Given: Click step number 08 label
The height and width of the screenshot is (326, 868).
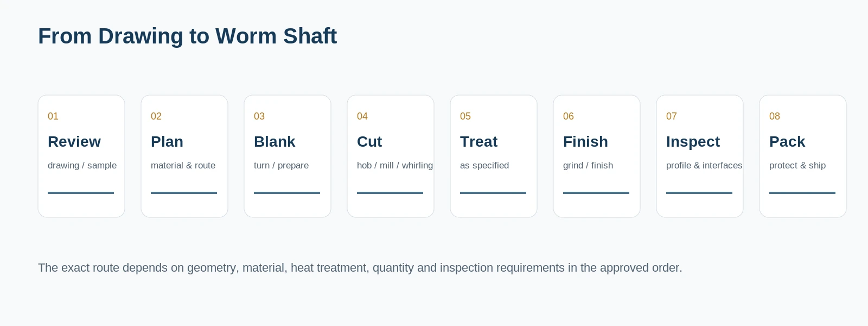Looking at the screenshot, I should pyautogui.click(x=775, y=116).
